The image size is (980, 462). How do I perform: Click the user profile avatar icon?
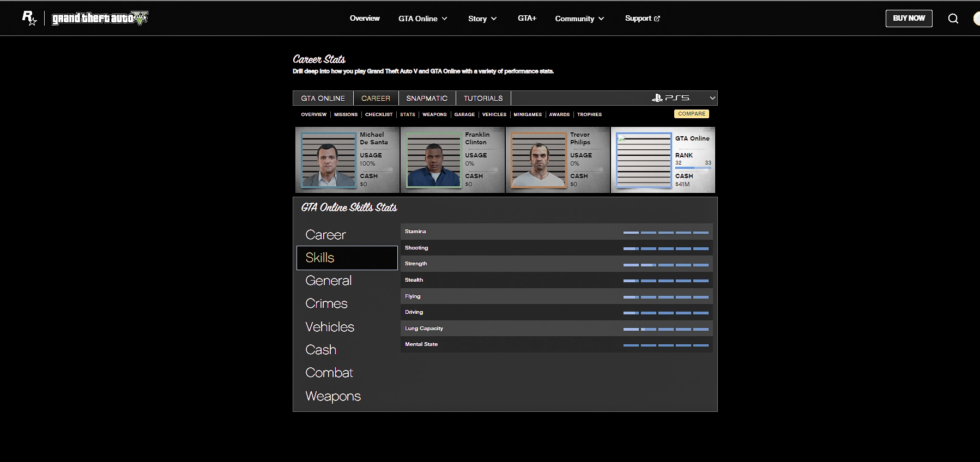[976, 19]
